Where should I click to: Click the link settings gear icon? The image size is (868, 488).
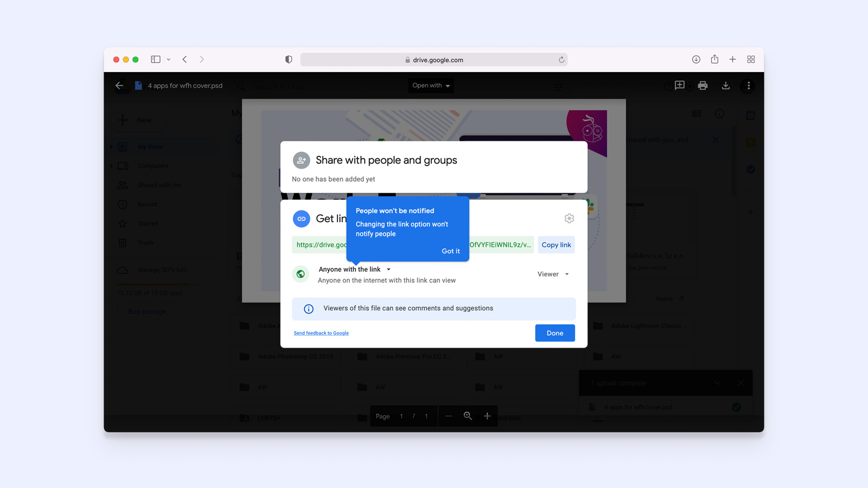569,218
